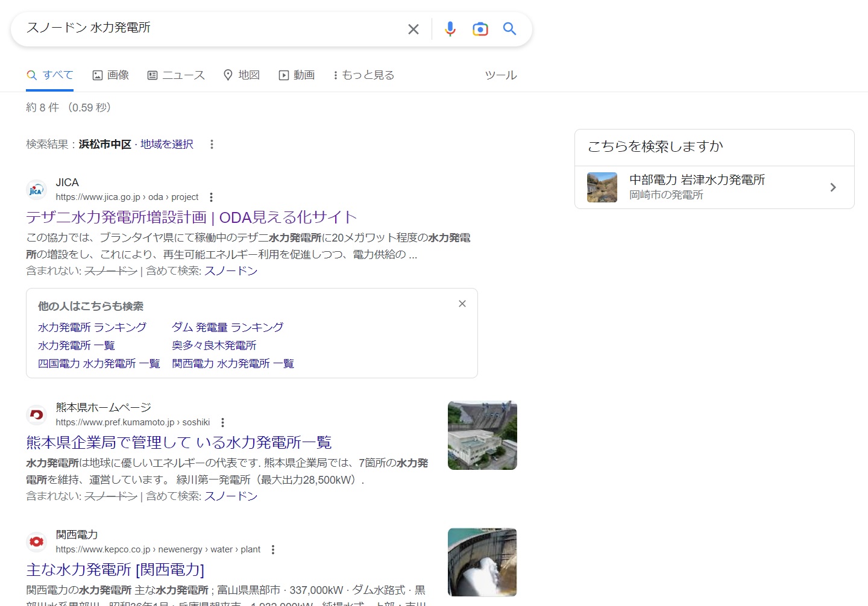Open the three-dot menu beside the kepco URL
This screenshot has width=868, height=606.
click(x=273, y=549)
